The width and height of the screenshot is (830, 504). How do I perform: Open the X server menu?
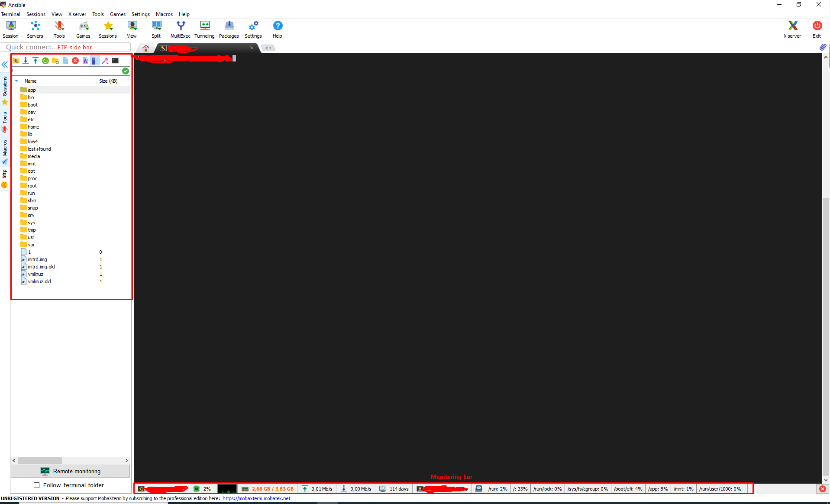click(x=77, y=14)
